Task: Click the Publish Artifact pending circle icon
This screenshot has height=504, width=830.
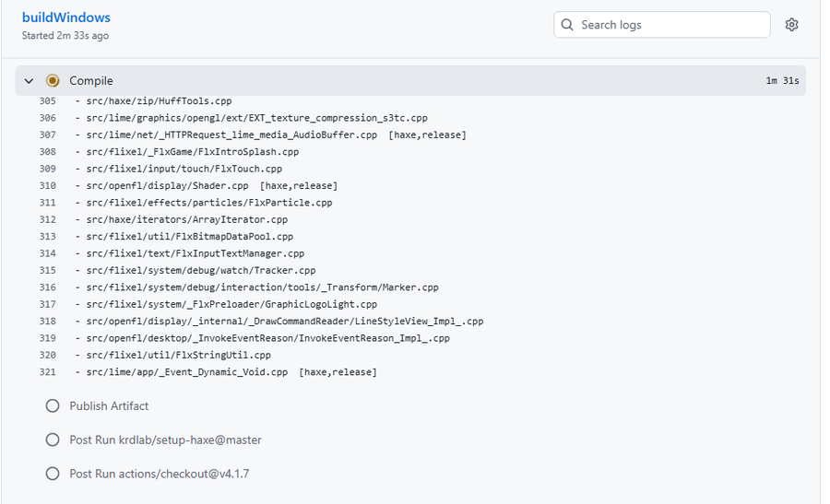Action: point(53,405)
